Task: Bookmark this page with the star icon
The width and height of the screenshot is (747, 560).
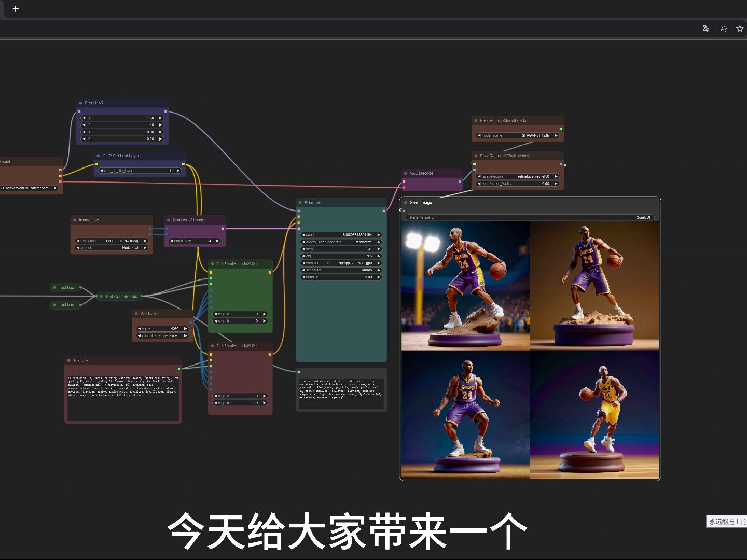Action: tap(740, 29)
